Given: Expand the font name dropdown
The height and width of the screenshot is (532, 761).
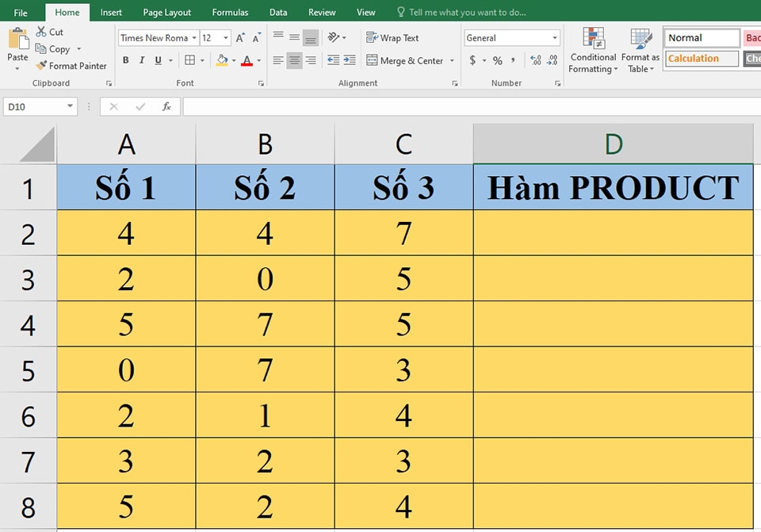Looking at the screenshot, I should [x=193, y=38].
